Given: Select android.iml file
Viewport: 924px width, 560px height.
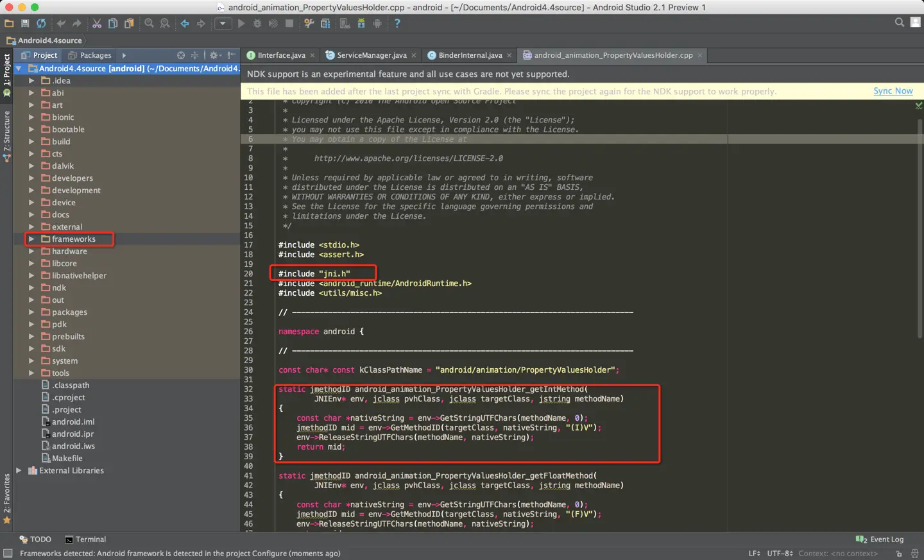Looking at the screenshot, I should [73, 422].
